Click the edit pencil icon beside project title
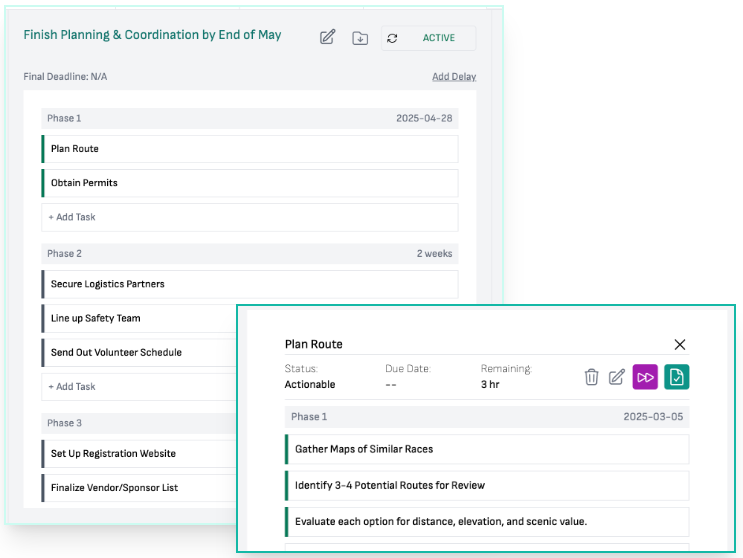 click(x=328, y=38)
